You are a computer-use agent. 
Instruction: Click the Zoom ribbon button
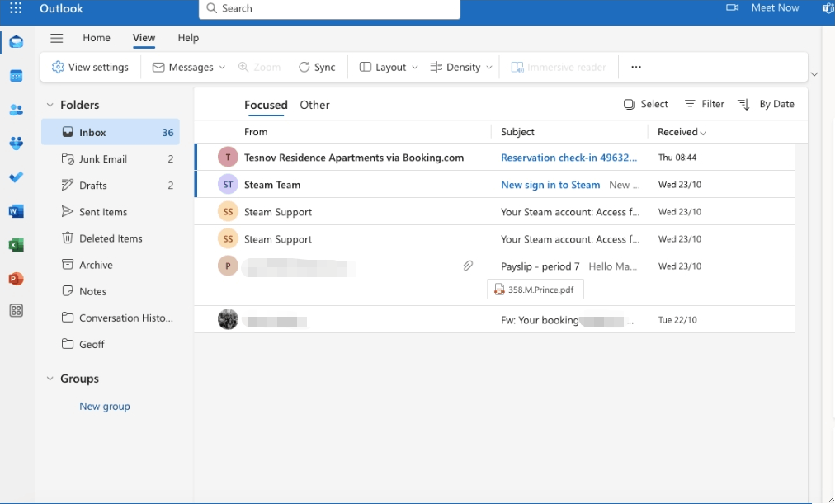[259, 67]
